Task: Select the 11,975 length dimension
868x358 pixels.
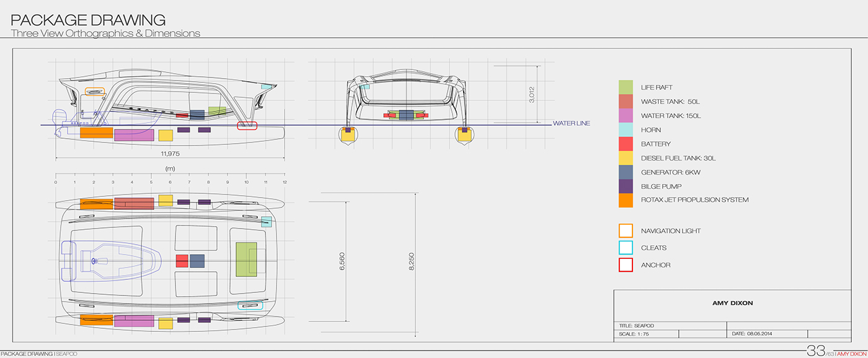Action: 170,153
